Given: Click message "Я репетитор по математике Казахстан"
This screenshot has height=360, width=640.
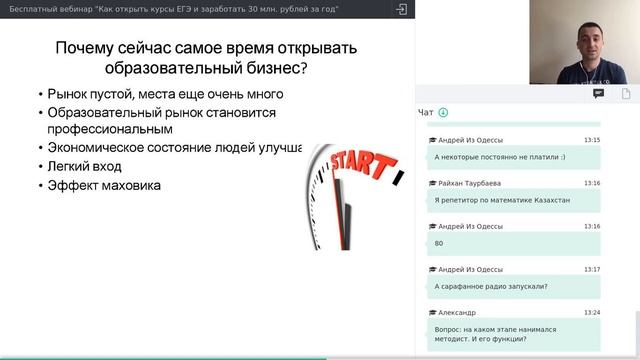Looking at the screenshot, I should [x=513, y=201].
